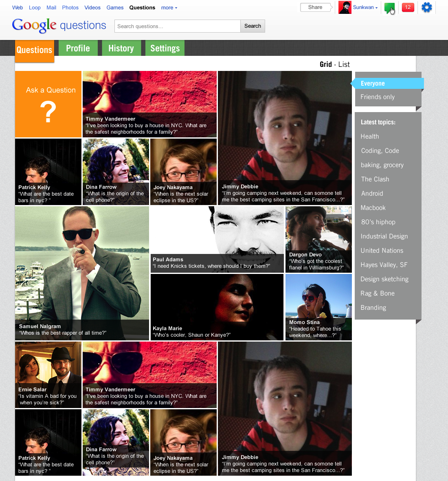Go to Games in top navigation
This screenshot has width=448, height=481.
point(115,8)
